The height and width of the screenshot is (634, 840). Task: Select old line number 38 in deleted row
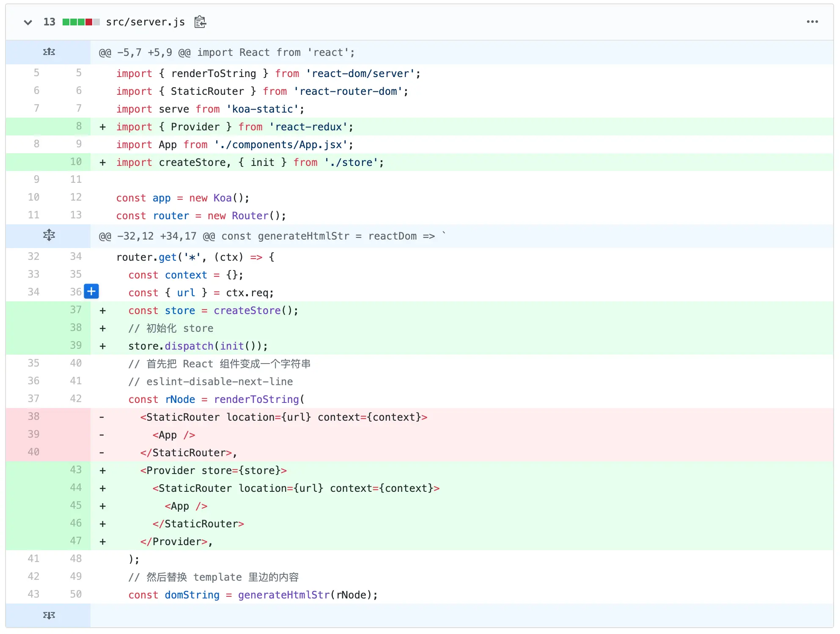pos(33,416)
